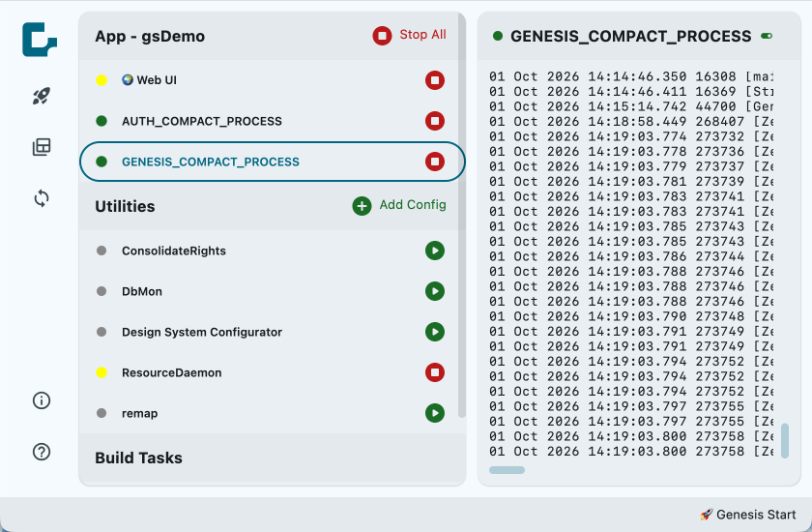The width and height of the screenshot is (812, 532).
Task: Click the Stop All button
Action: 409,35
